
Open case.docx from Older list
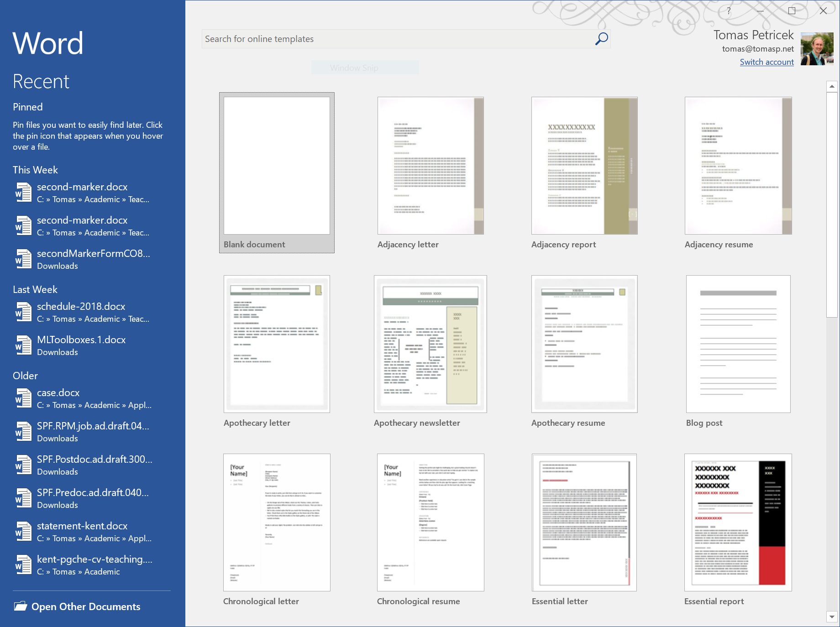click(93, 398)
